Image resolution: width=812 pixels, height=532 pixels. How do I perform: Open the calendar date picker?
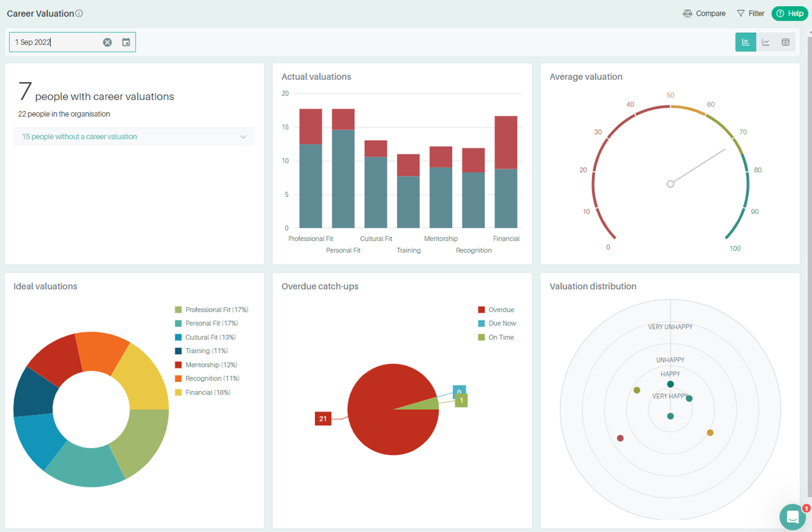[x=126, y=42]
